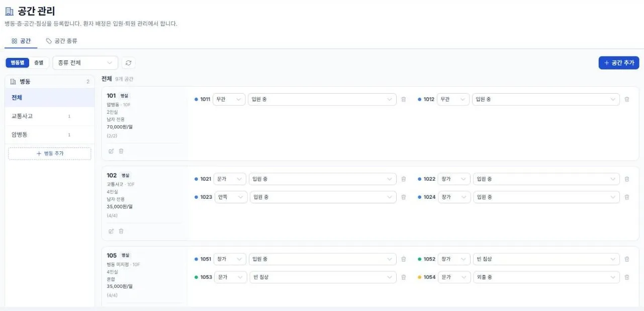Click the refresh icon next to 종류 전체
Image resolution: width=644 pixels, height=311 pixels.
click(x=128, y=63)
